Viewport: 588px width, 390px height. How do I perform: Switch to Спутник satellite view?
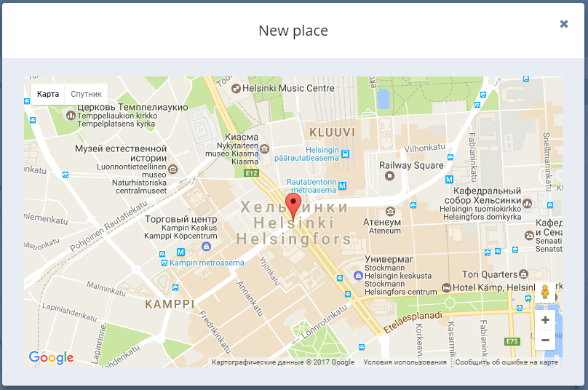[87, 94]
